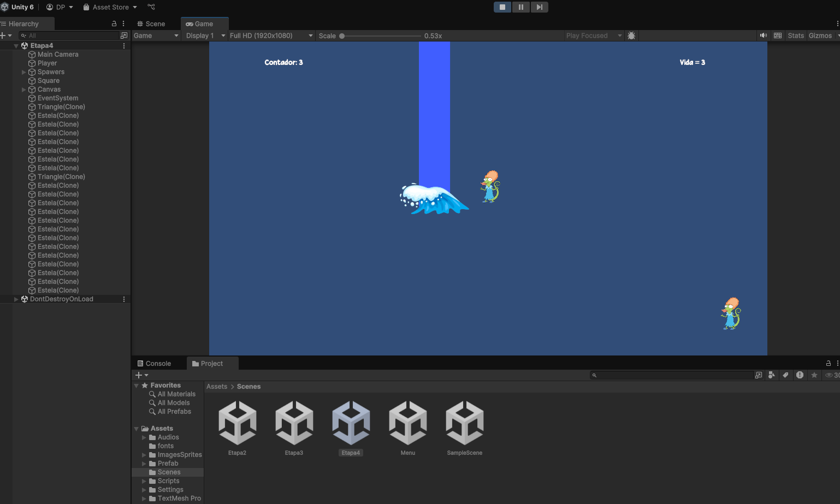Mute game audio with speaker icon

[764, 35]
